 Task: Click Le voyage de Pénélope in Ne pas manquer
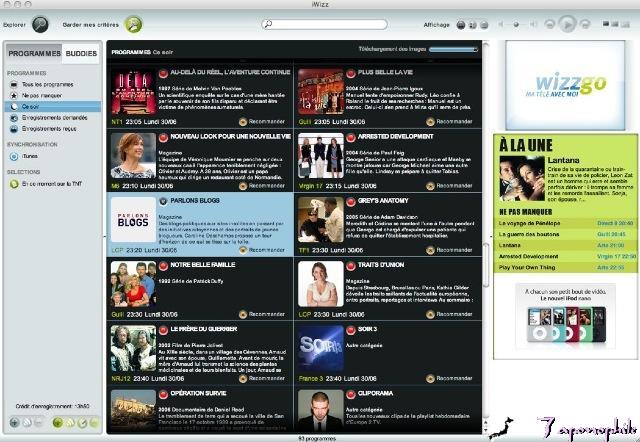565,223
